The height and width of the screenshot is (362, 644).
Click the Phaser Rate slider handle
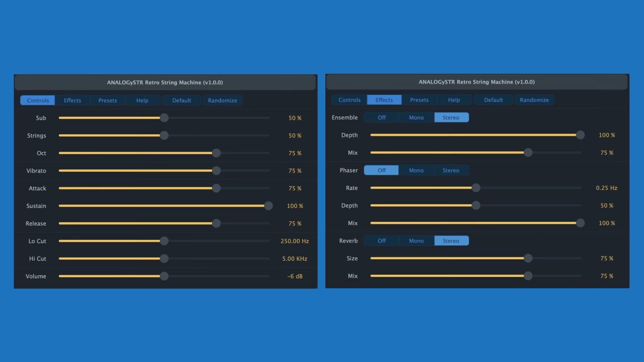click(x=476, y=188)
